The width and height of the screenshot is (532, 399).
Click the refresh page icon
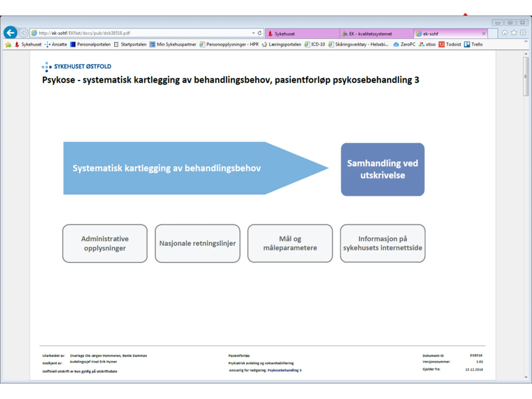[x=260, y=33]
